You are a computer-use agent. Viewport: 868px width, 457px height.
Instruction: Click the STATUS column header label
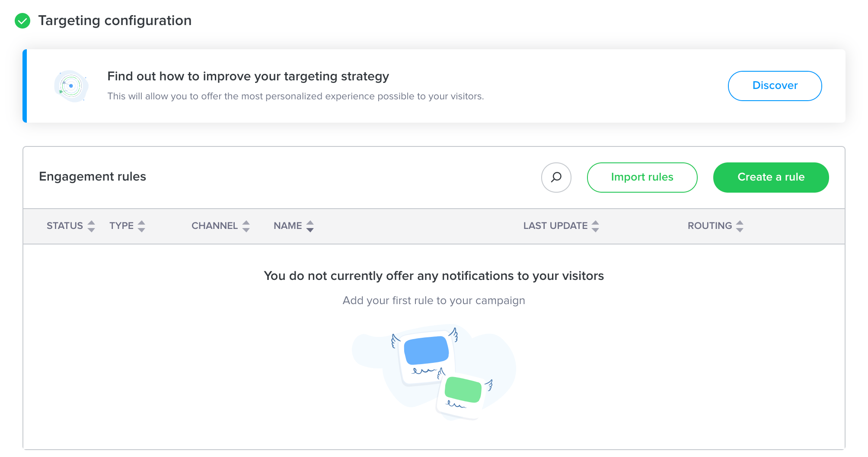65,226
